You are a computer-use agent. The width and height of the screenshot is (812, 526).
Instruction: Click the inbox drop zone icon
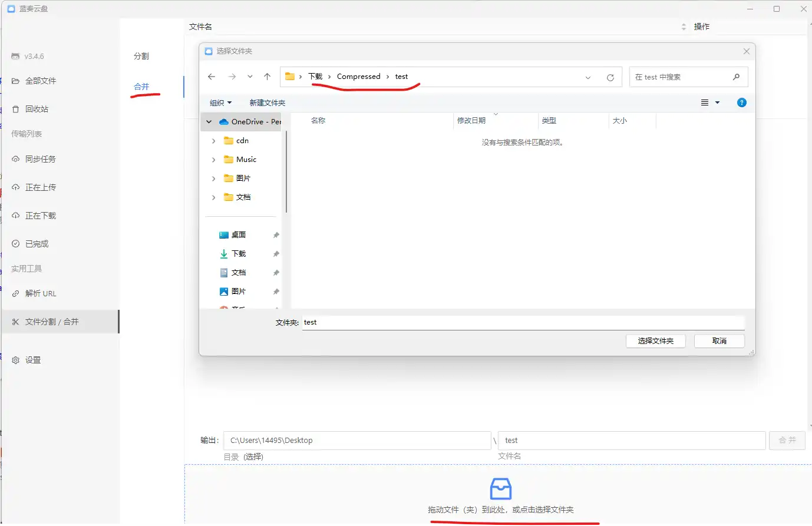click(500, 489)
